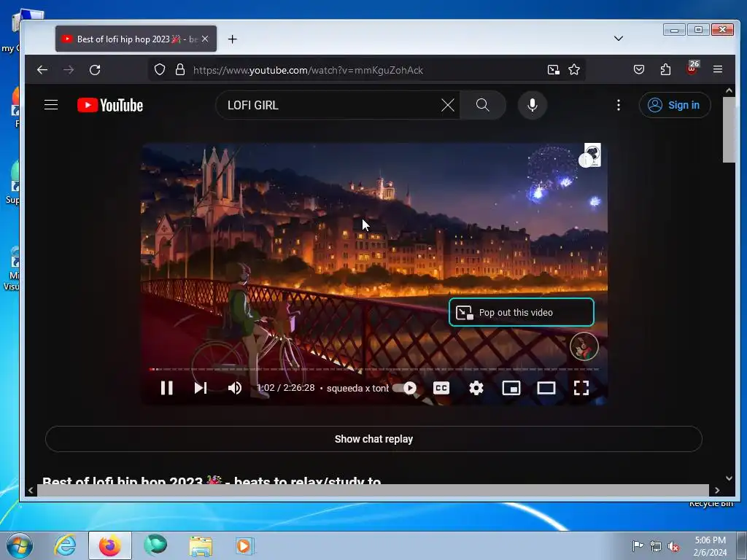The width and height of the screenshot is (747, 560).
Task: Click the video progress bar
Action: pyautogui.click(x=374, y=369)
